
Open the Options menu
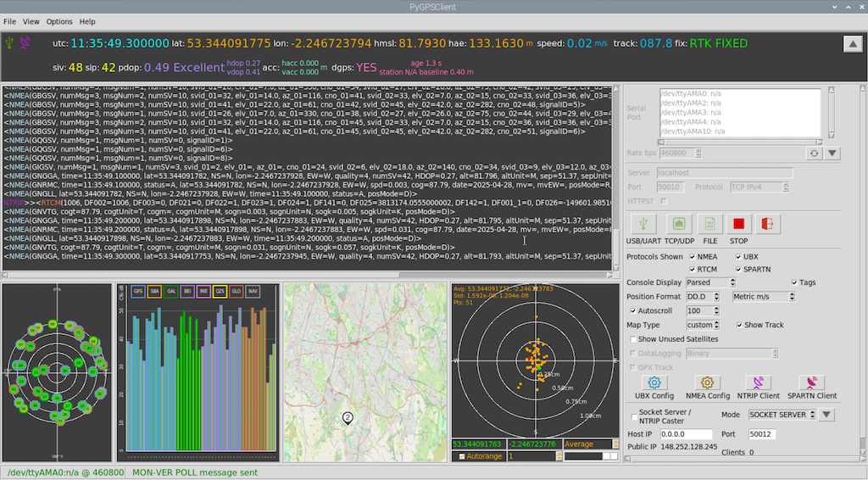pyautogui.click(x=59, y=21)
